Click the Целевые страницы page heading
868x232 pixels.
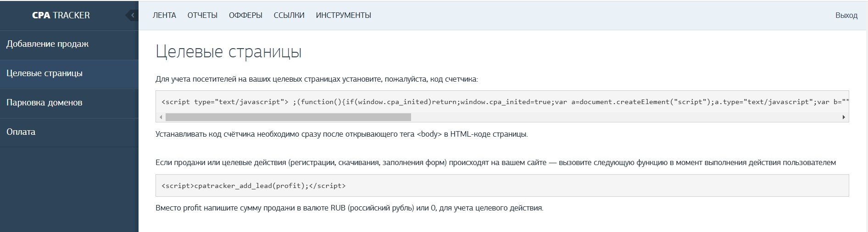228,51
